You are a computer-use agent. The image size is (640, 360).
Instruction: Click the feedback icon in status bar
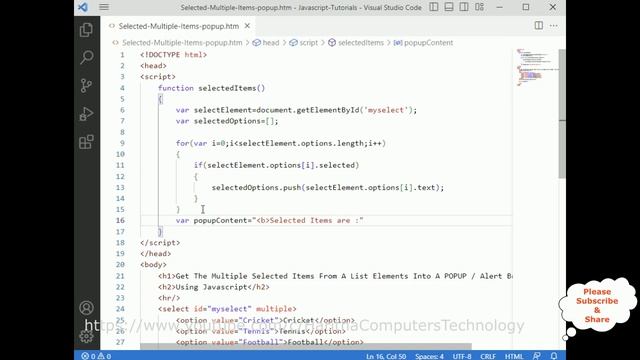click(x=537, y=356)
